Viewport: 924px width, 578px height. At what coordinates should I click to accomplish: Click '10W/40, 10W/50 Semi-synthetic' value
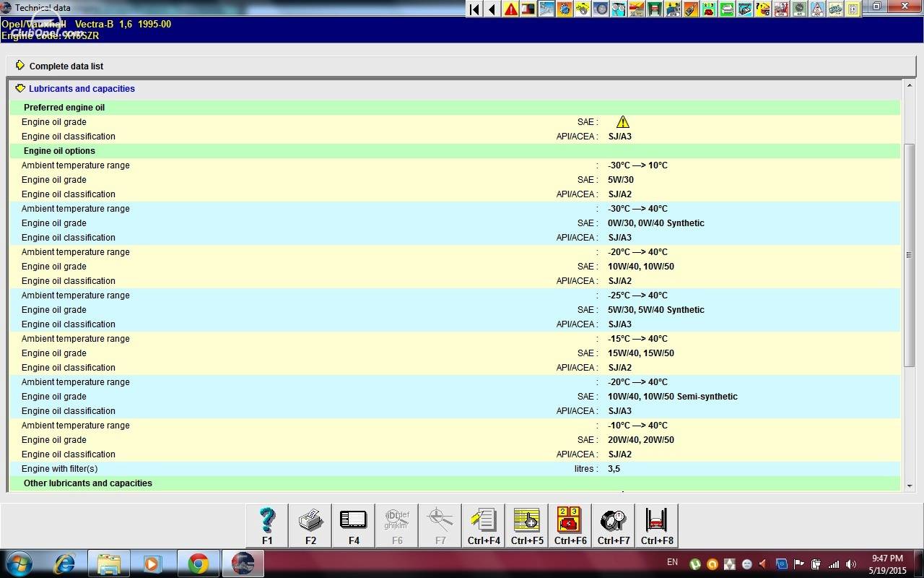tap(673, 397)
